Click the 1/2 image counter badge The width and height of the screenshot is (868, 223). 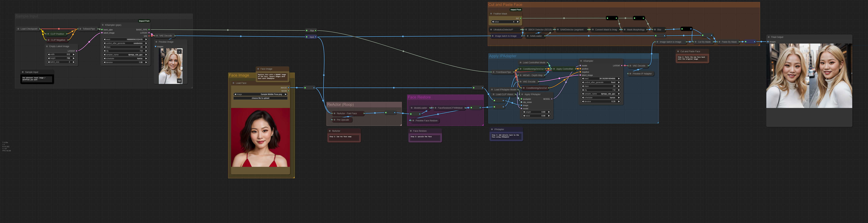tap(179, 81)
